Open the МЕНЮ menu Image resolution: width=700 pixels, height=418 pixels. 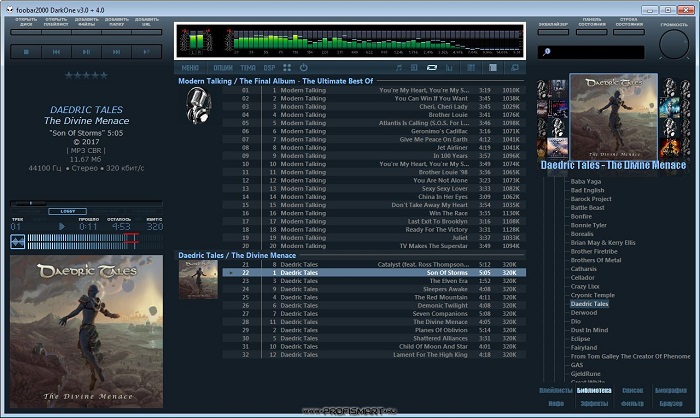coord(190,68)
